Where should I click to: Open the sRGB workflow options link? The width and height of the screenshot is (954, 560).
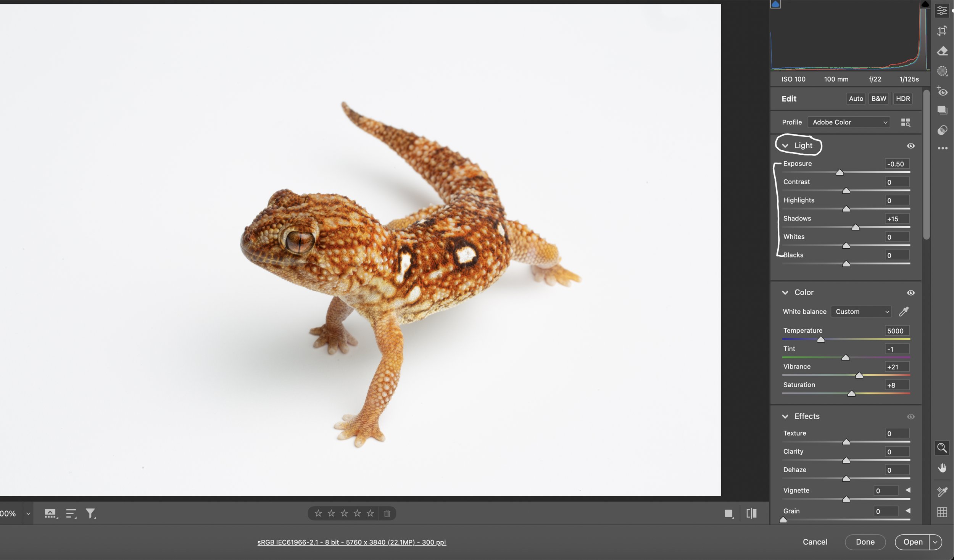click(x=351, y=542)
